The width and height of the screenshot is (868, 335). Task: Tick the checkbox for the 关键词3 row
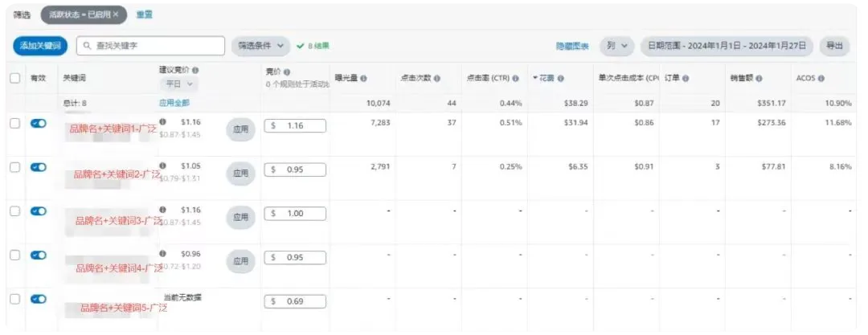pyautogui.click(x=15, y=211)
